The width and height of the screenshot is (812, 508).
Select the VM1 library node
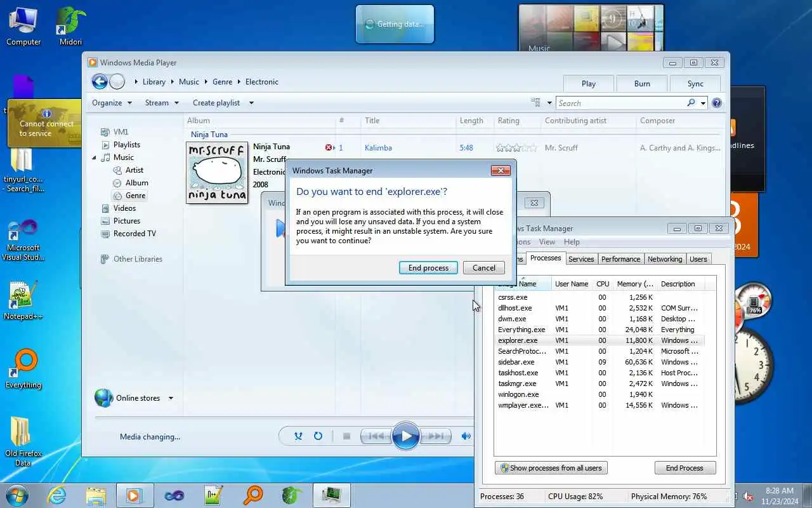[121, 132]
